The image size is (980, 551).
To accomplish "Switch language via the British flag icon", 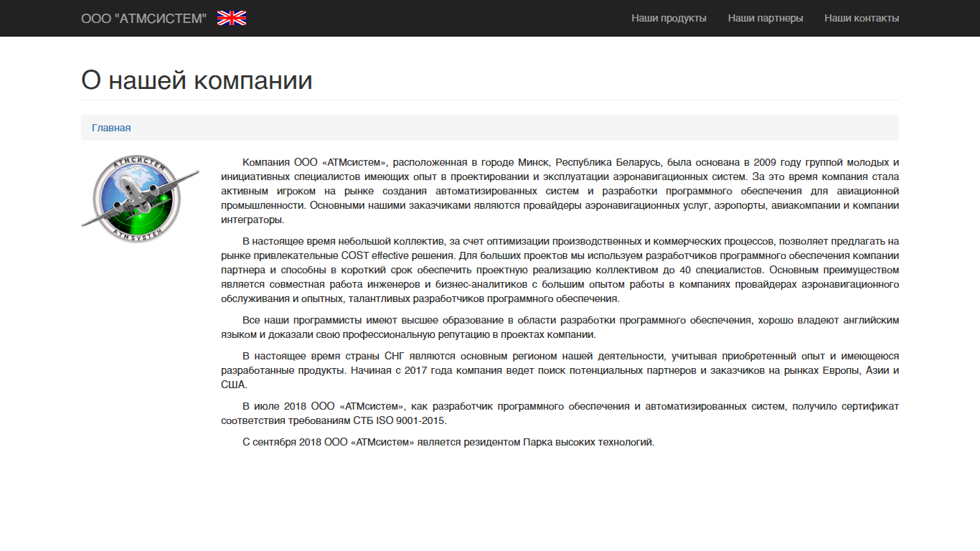I will (232, 18).
